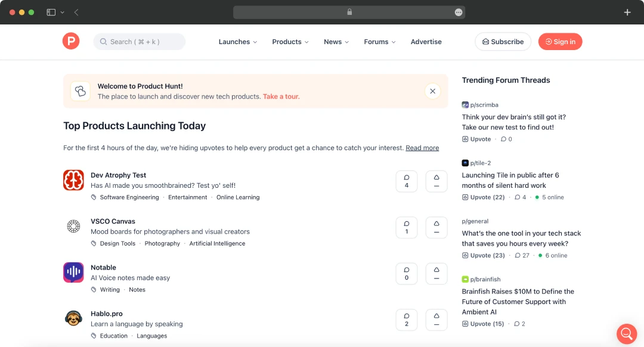Screen dimensions: 644x347
Task: Open comments for Notable
Action: pyautogui.click(x=407, y=274)
